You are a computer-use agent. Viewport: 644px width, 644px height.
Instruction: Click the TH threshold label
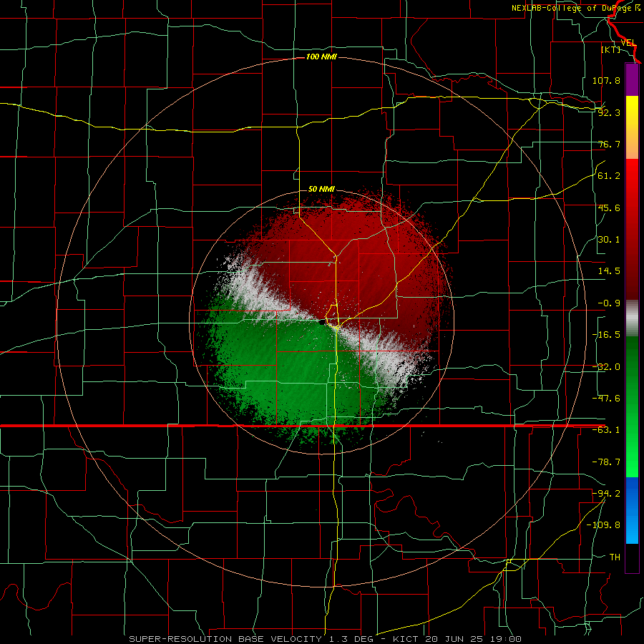615,557
